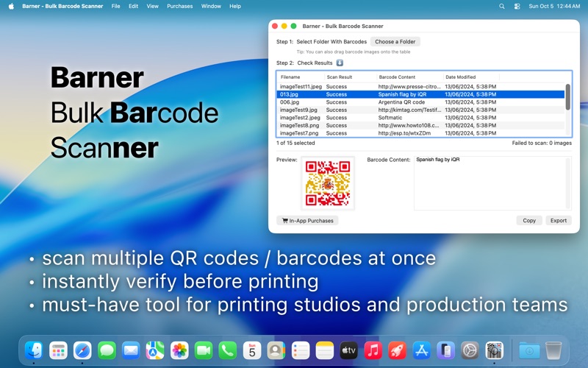Select the imageTest8.png row
Viewport: 588px width, 368px height.
tap(420, 125)
